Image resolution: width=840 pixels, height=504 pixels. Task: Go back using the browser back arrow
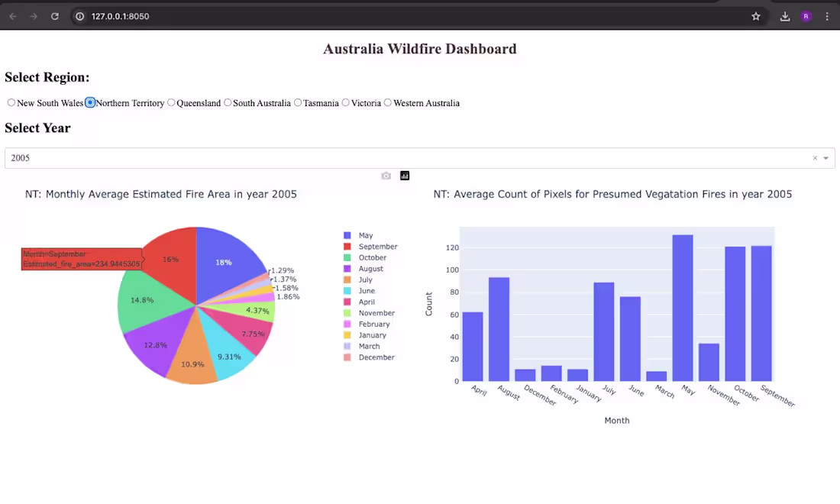click(14, 15)
